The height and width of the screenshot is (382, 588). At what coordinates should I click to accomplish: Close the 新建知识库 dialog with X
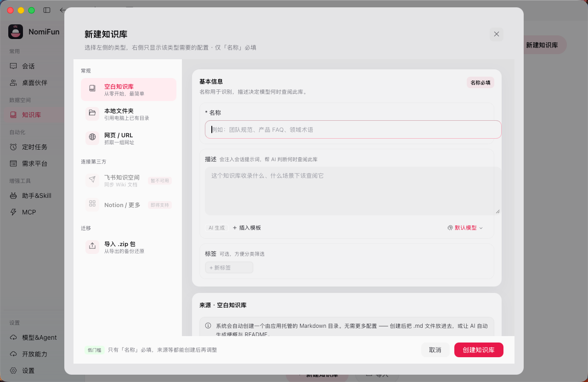coord(497,34)
